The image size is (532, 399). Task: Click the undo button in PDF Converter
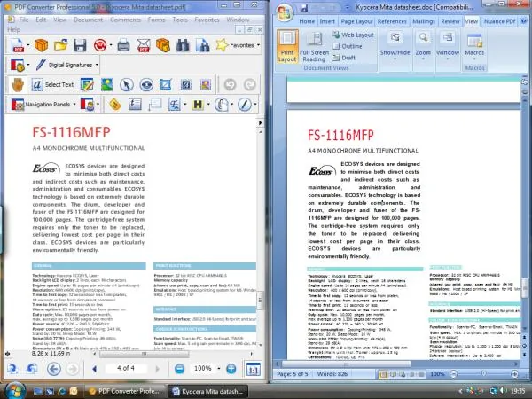(x=230, y=84)
